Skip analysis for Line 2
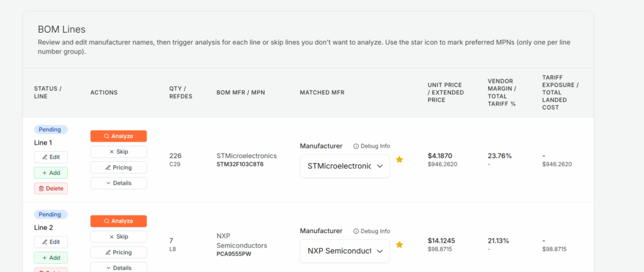Viewport: 644px width, 272px height. pos(118,237)
